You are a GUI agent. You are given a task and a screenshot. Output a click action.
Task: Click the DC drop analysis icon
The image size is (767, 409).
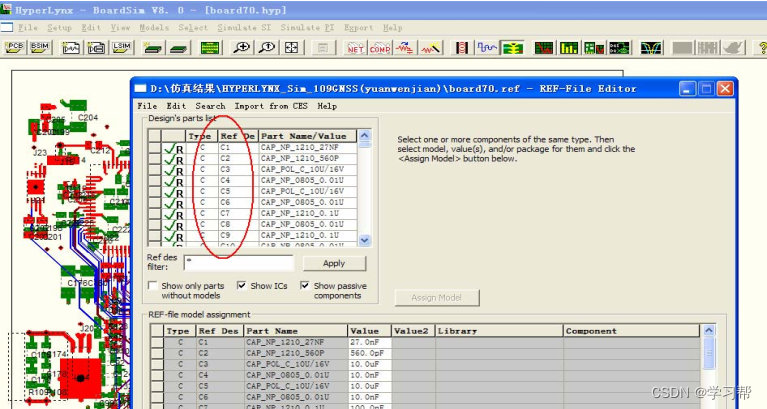click(x=619, y=47)
